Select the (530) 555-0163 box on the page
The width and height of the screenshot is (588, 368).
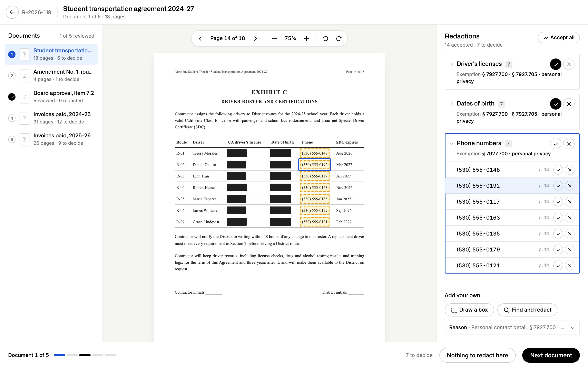click(x=314, y=187)
